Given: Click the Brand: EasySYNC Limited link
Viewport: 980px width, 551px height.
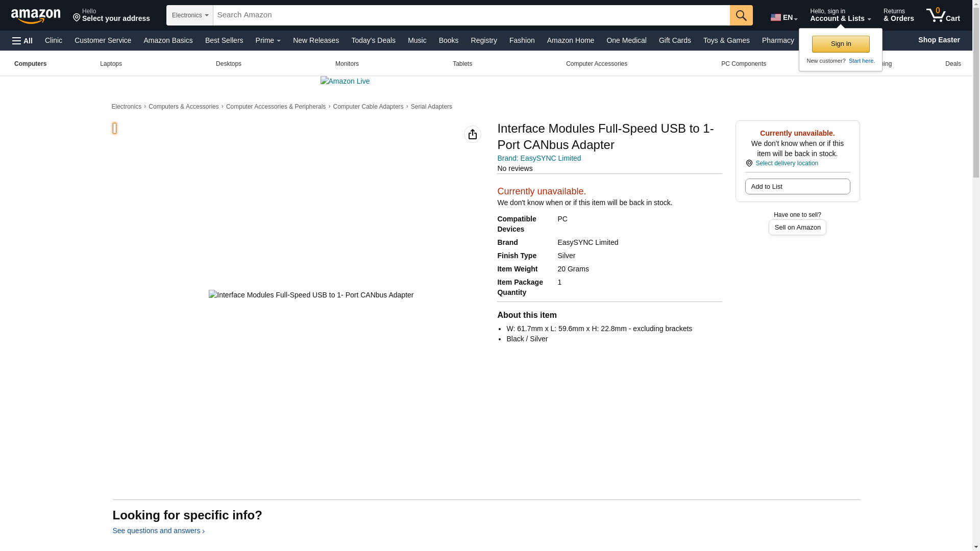Looking at the screenshot, I should tap(538, 158).
